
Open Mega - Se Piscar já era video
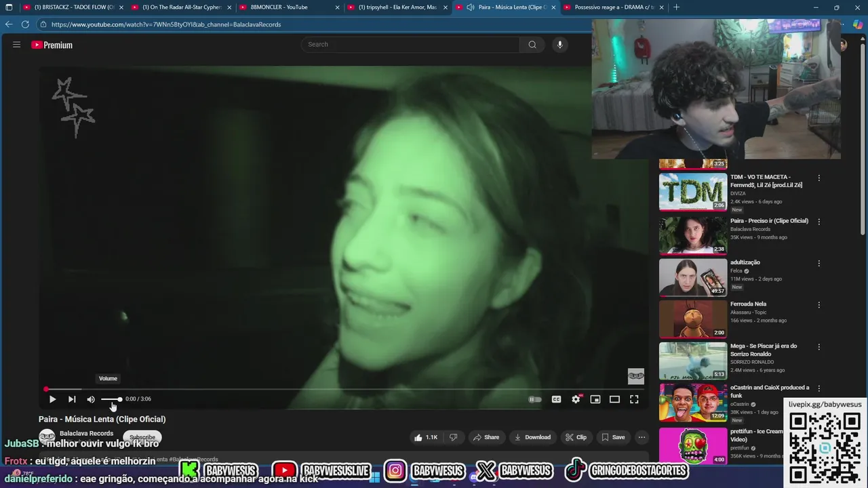click(693, 361)
